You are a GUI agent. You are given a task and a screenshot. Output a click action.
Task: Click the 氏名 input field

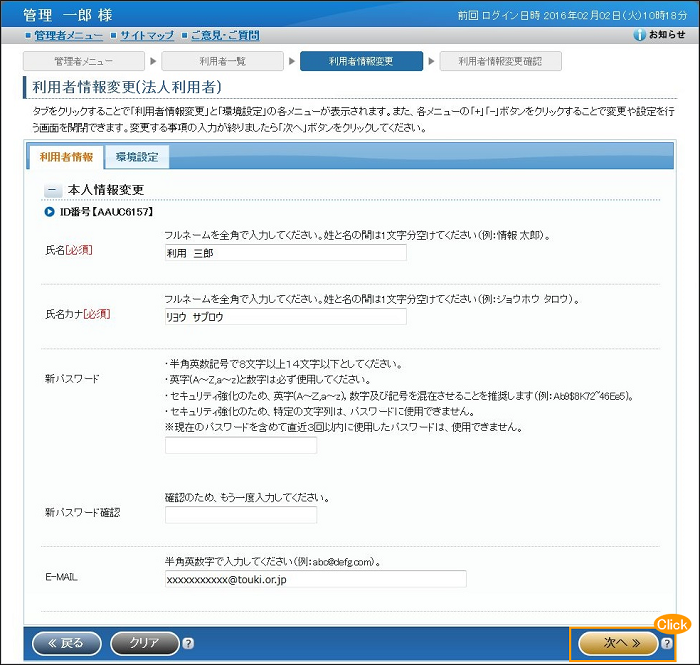coord(286,253)
